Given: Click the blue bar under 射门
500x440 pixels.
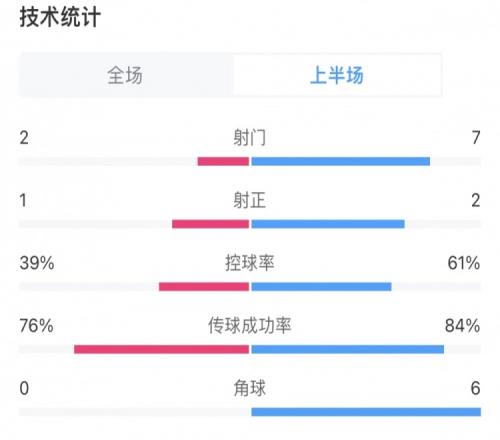Looking at the screenshot, I should [341, 161].
